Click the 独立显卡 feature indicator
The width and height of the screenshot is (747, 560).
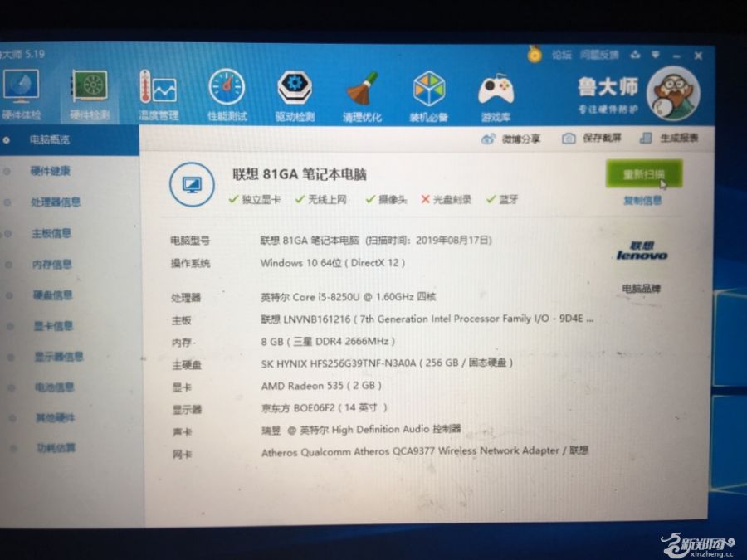pyautogui.click(x=255, y=199)
